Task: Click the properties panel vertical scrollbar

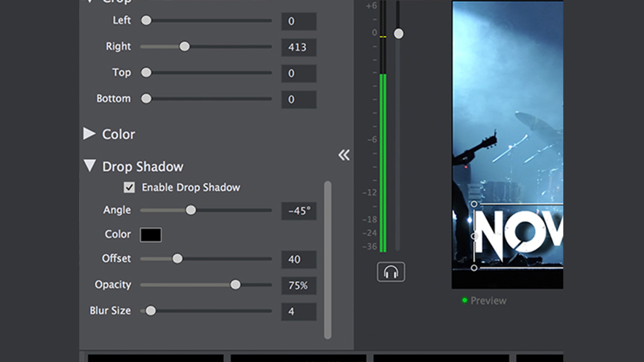Action: pos(327,260)
